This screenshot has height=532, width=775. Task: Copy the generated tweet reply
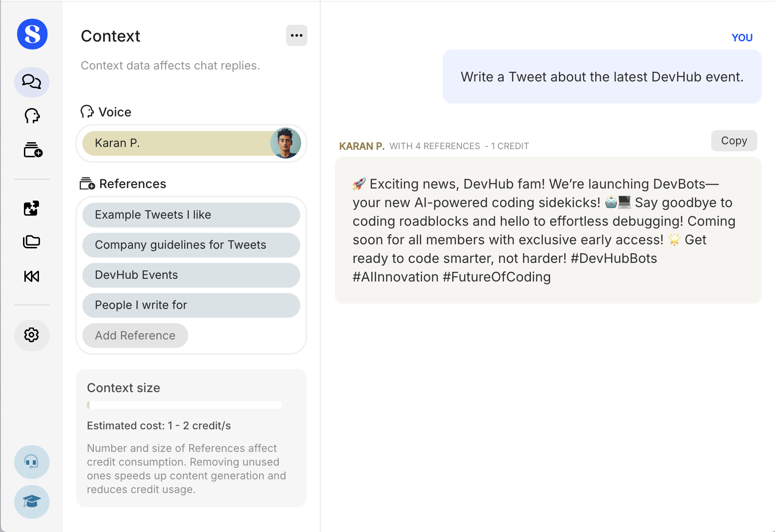tap(734, 141)
